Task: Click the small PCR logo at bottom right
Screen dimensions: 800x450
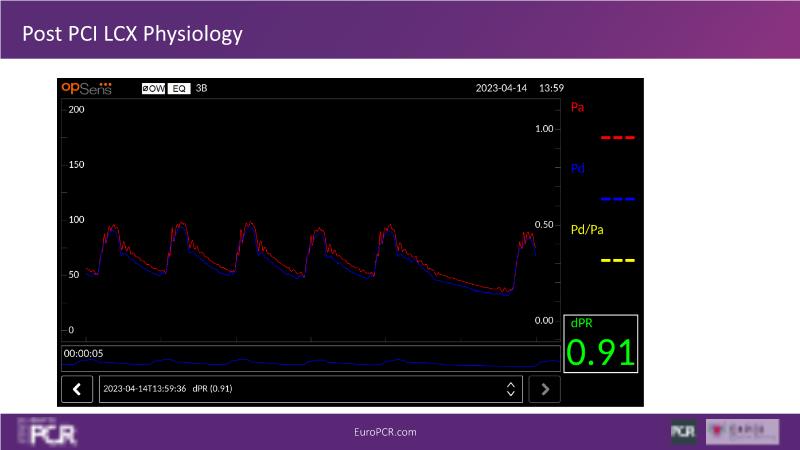Action: coord(683,432)
